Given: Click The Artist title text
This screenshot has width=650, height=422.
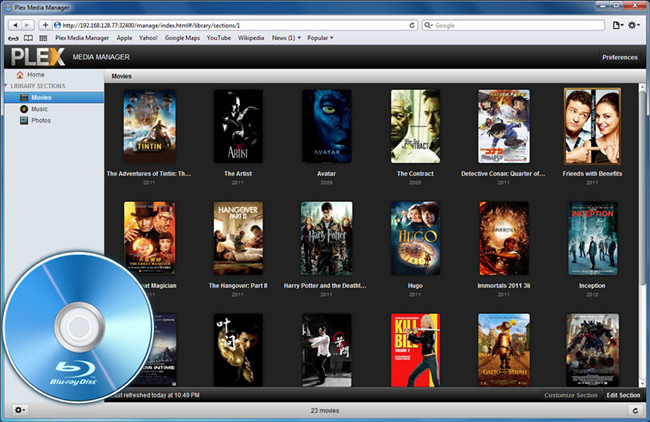Looking at the screenshot, I should click(x=238, y=174).
